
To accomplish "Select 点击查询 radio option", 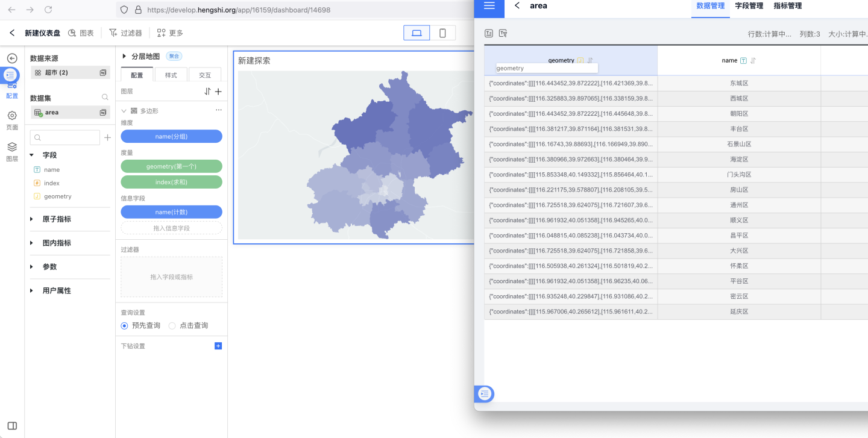I will 172,325.
